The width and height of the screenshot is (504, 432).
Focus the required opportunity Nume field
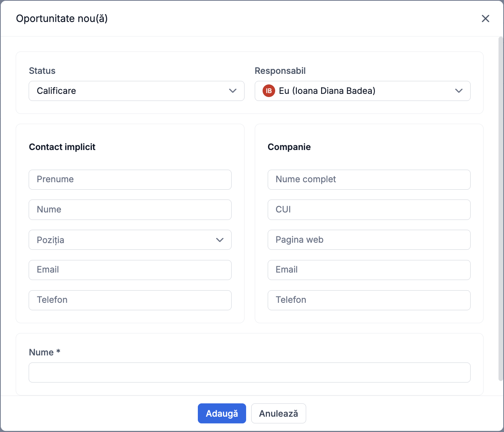click(x=249, y=372)
